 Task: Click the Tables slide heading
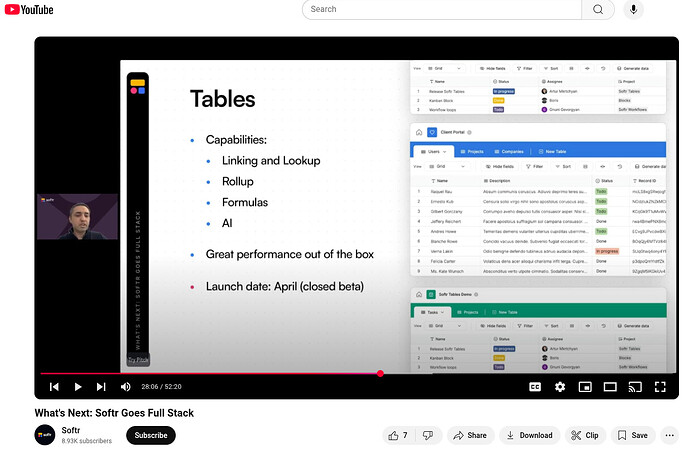222,99
